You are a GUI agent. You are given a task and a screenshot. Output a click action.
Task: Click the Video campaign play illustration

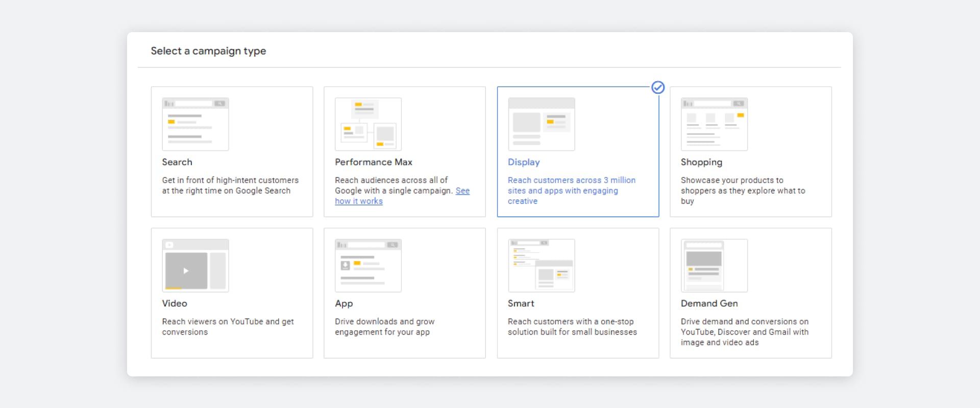[195, 265]
